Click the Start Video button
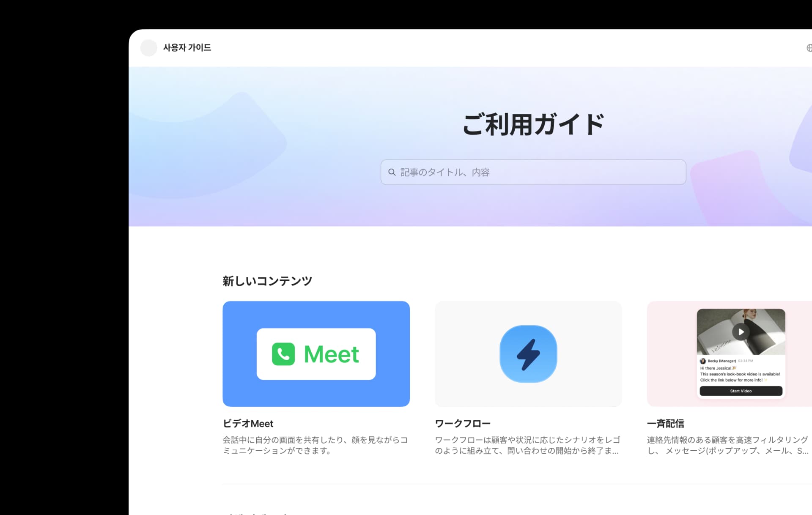The width and height of the screenshot is (812, 515). [x=741, y=391]
